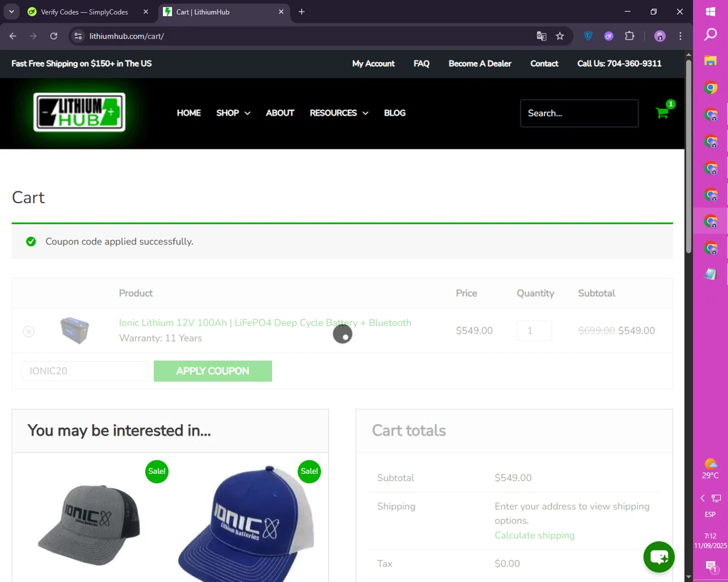Screen dimensions: 728x582
Task: Open File Explorer from the taskbar
Action: (711, 61)
